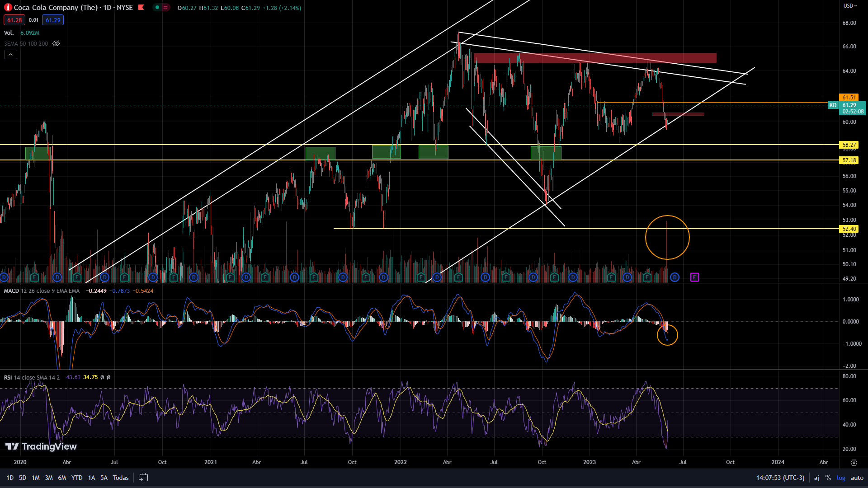Click the symbol title Coca-Cola Company (The)
868x488 pixels.
[x=56, y=8]
